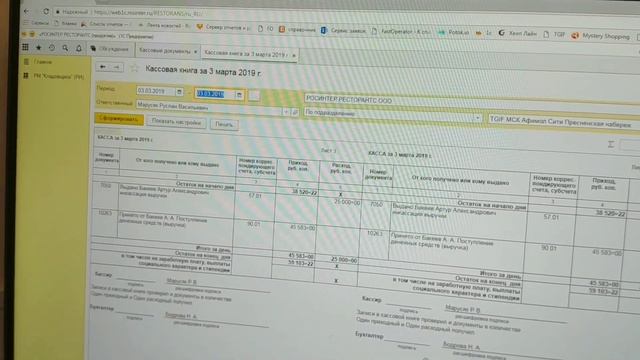The image size is (640, 360).
Task: Open the Хеил Лайн bookmark
Action: [518, 33]
